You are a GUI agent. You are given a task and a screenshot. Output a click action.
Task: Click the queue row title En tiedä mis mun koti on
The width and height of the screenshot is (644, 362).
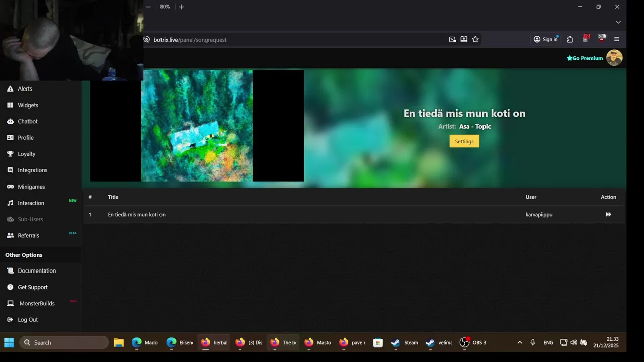tap(136, 214)
